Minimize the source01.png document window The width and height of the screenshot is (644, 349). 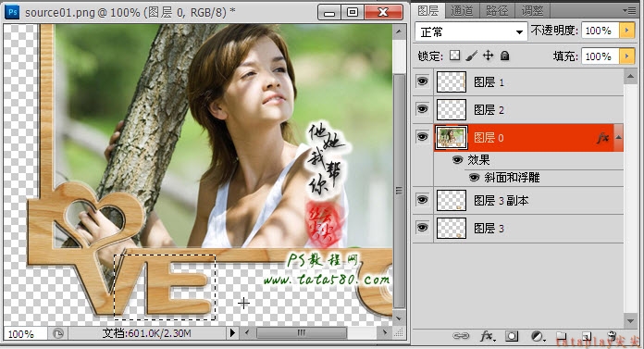329,12
